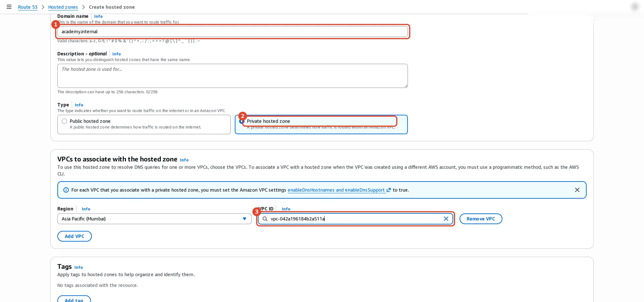
Task: Open Info link next to Description
Action: click(116, 54)
